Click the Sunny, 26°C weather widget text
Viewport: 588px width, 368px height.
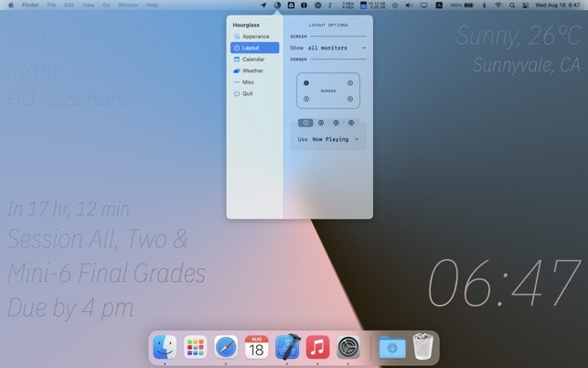coord(519,36)
